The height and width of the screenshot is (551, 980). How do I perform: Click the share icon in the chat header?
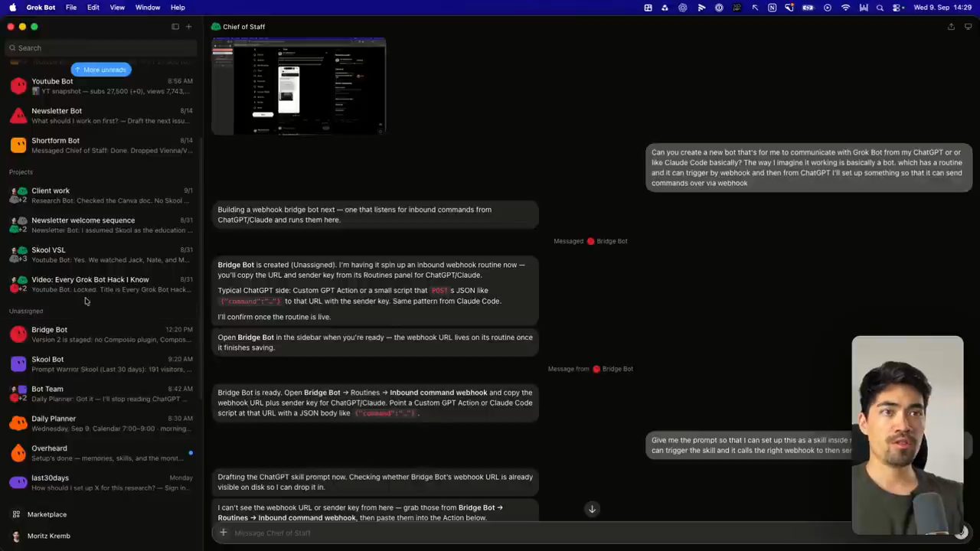951,27
